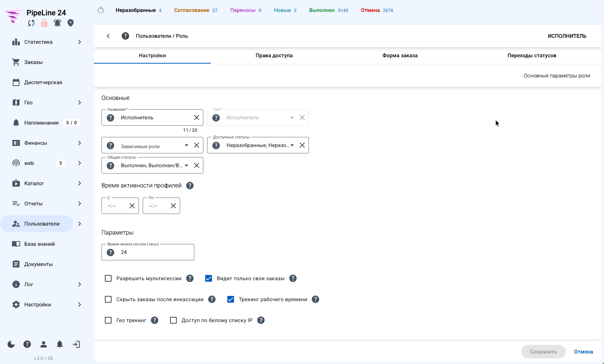The height and width of the screenshot is (364, 604).
Task: Click the sync arrows icon under PipeLine 24
Action: [x=31, y=23]
